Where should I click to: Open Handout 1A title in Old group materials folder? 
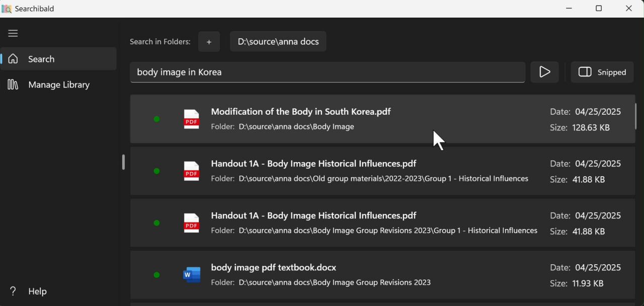313,163
